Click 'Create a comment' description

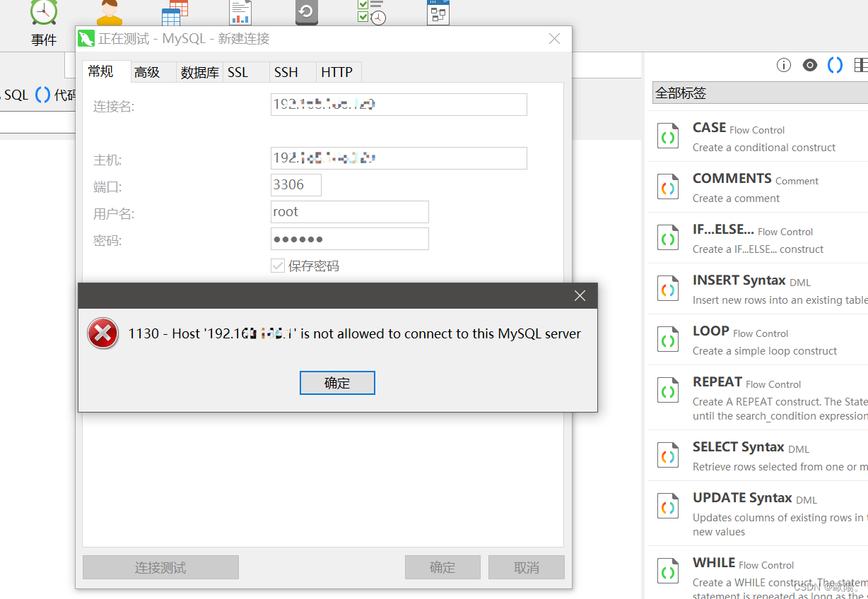(737, 198)
